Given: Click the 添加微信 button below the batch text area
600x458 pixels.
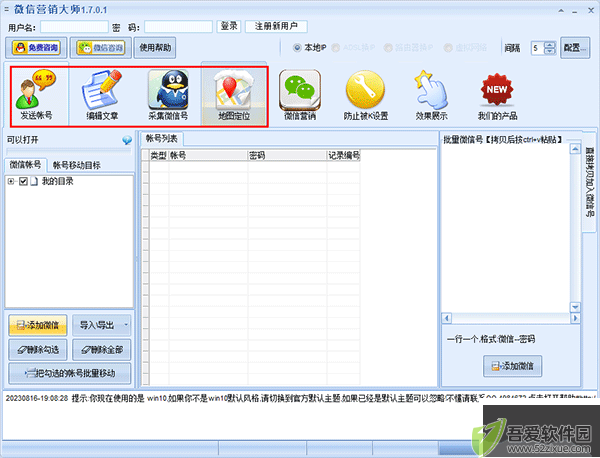Looking at the screenshot, I should (x=512, y=366).
